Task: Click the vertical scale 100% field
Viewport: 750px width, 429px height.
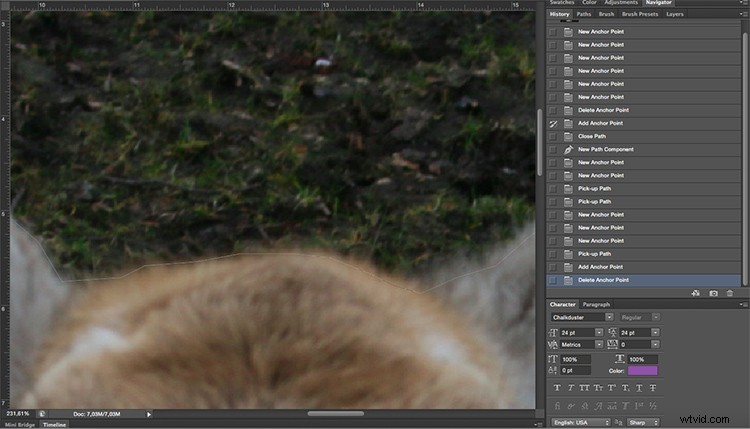Action: pos(576,359)
